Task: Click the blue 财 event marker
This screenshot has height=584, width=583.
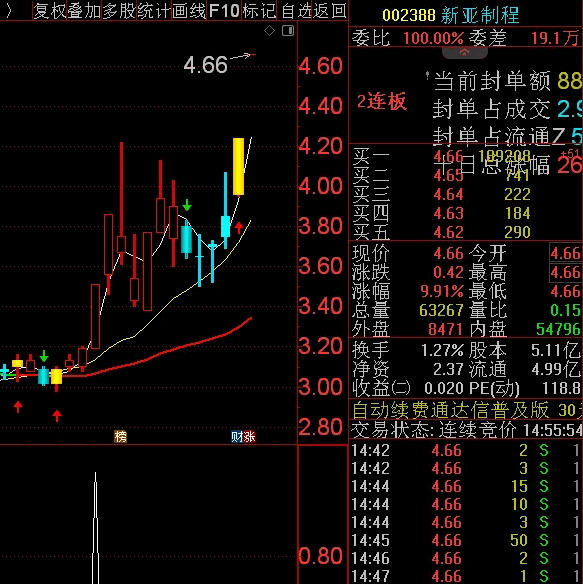Action: click(237, 436)
